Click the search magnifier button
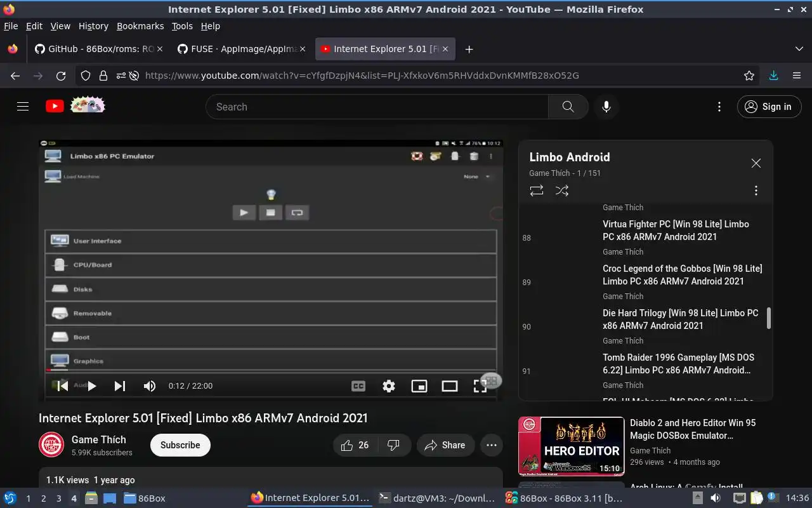The width and height of the screenshot is (812, 508). point(568,107)
